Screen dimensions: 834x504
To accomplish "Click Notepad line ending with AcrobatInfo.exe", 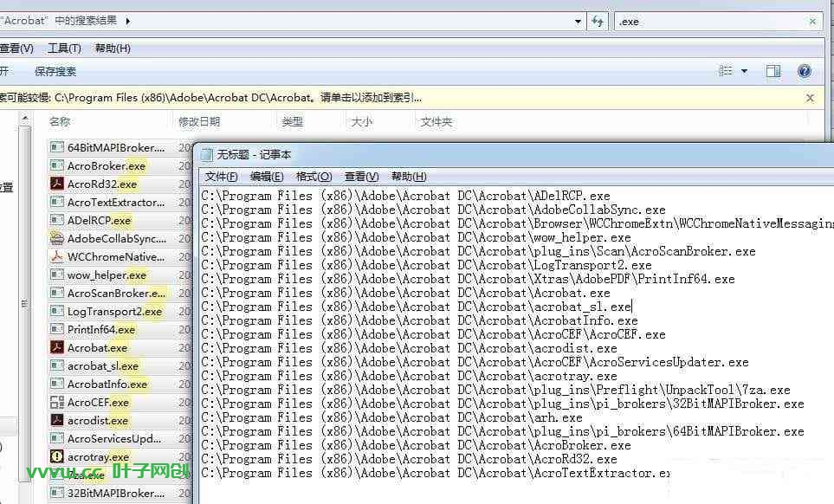I will [x=419, y=320].
